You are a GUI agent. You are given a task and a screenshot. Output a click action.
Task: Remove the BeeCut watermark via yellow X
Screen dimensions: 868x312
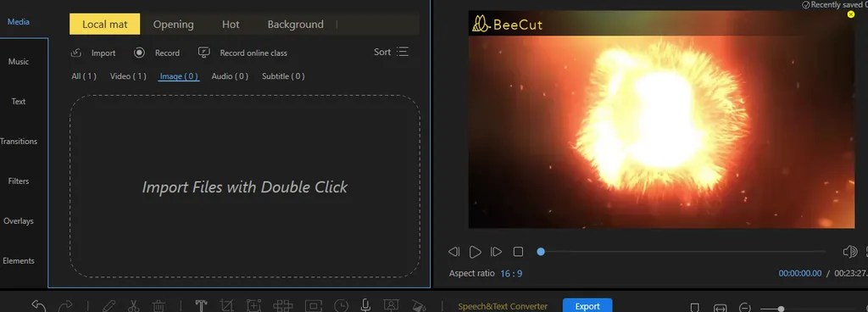pos(851,14)
